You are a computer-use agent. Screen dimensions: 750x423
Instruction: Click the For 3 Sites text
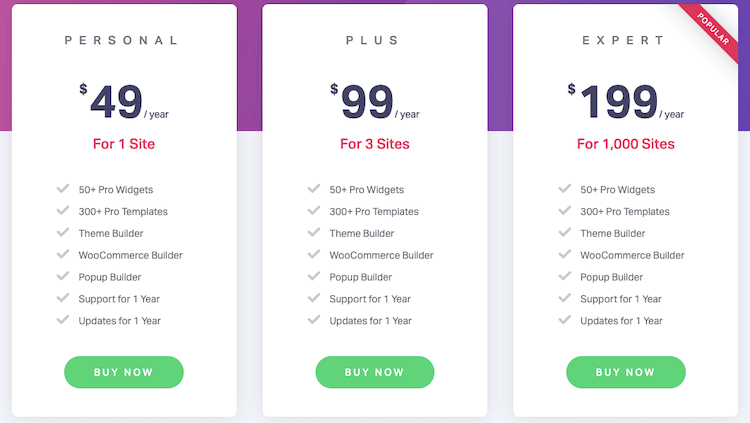375,144
